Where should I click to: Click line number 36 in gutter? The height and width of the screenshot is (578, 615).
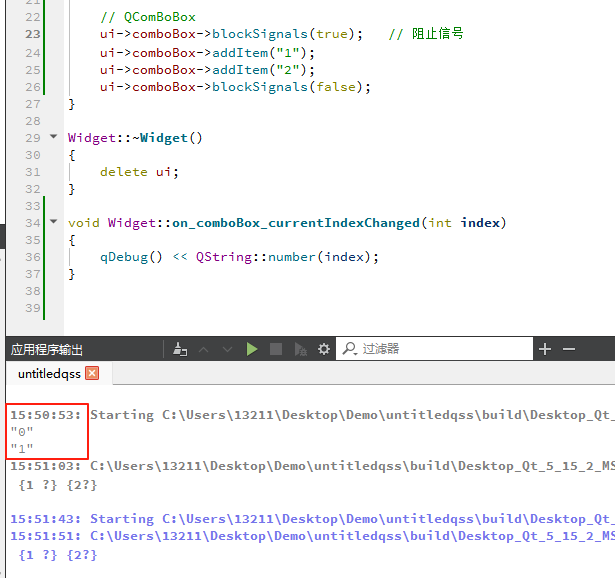point(33,257)
